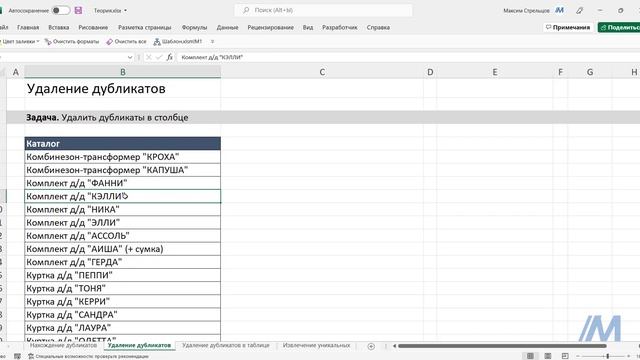Viewport: 640px width, 360px height.
Task: Click accessibility check in status bar
Action: click(89, 356)
